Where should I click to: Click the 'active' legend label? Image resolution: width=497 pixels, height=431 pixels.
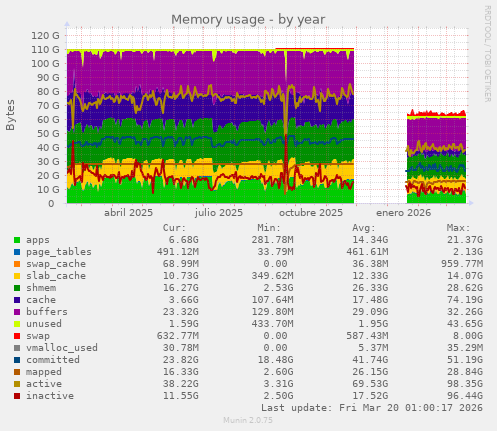44,384
